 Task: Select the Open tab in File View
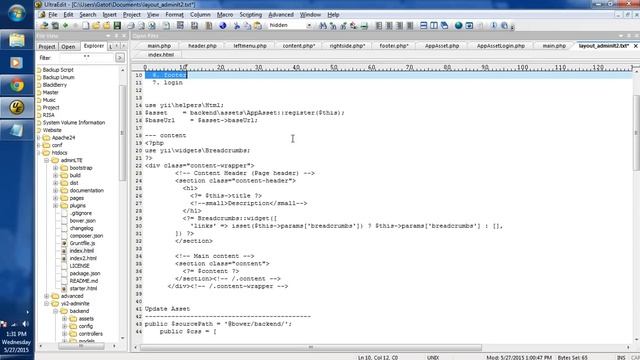68,47
